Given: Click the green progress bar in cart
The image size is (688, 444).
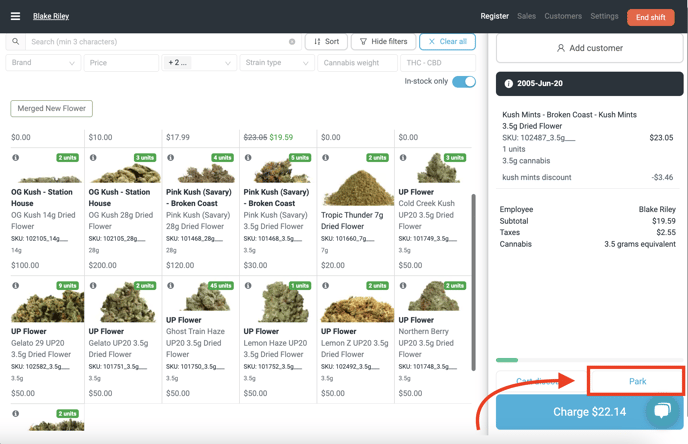Looking at the screenshot, I should 507,360.
